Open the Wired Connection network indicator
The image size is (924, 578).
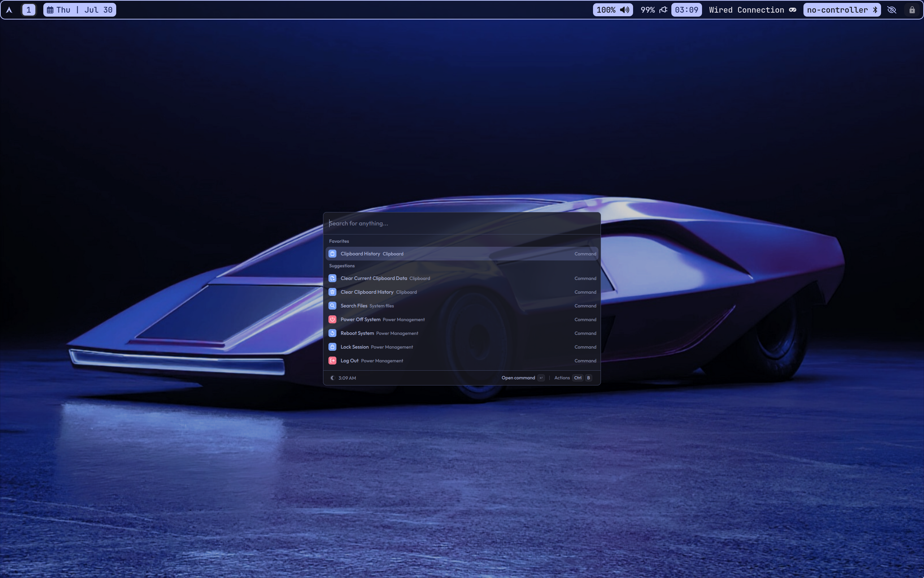click(x=752, y=10)
